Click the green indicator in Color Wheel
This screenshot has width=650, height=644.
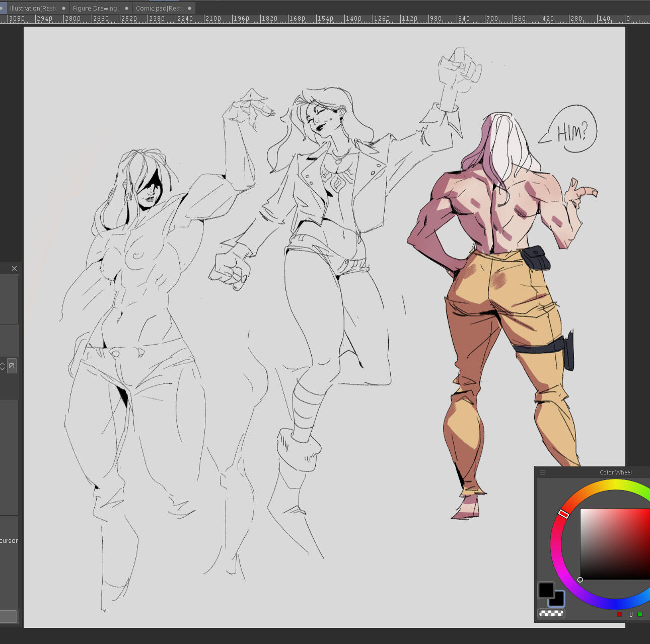(640, 614)
